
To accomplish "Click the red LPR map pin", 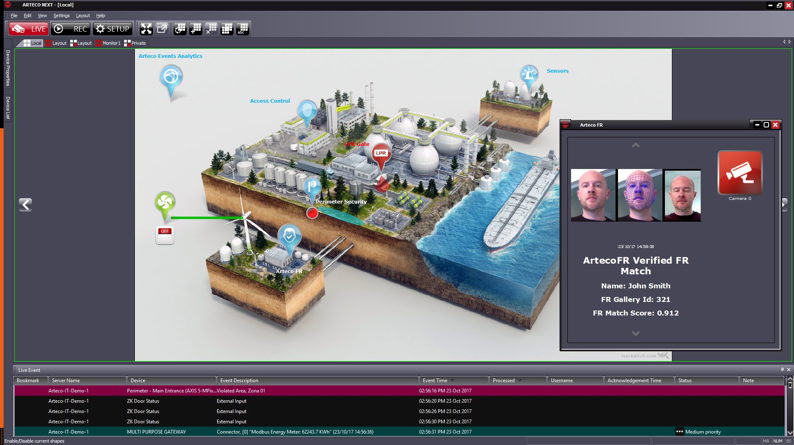I will click(380, 156).
